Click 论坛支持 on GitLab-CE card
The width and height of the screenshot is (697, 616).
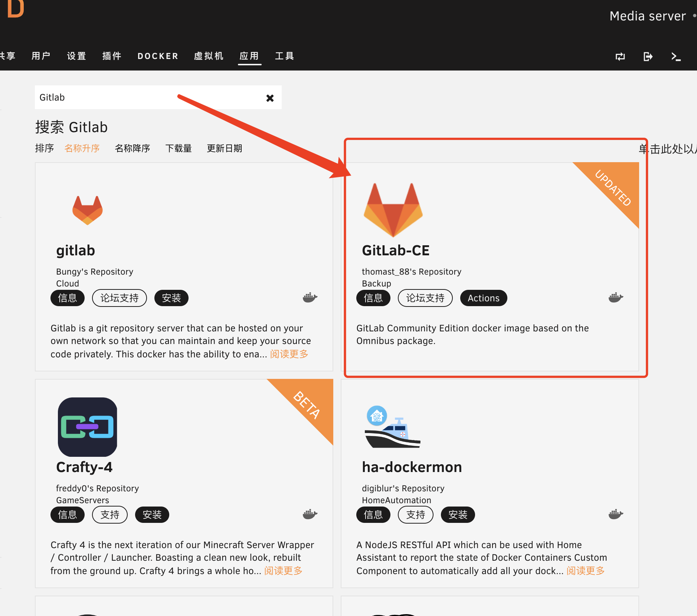point(425,298)
